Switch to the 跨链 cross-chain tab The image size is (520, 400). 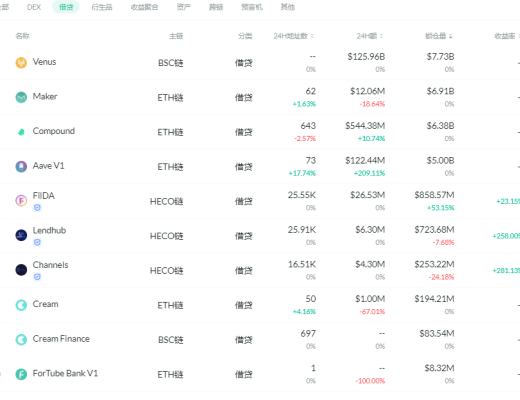(x=216, y=7)
